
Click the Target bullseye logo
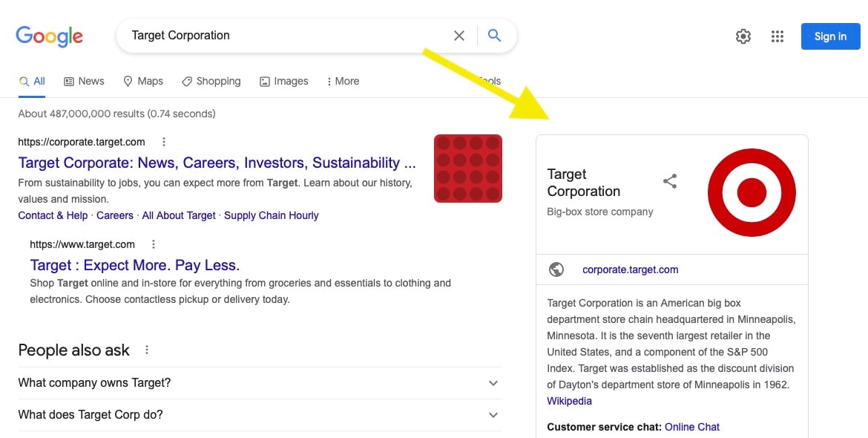(x=752, y=192)
